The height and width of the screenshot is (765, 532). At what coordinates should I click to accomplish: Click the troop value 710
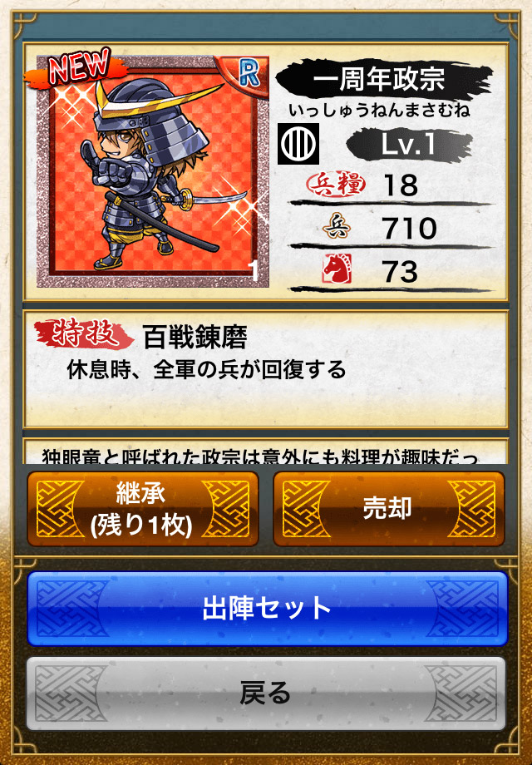click(409, 229)
